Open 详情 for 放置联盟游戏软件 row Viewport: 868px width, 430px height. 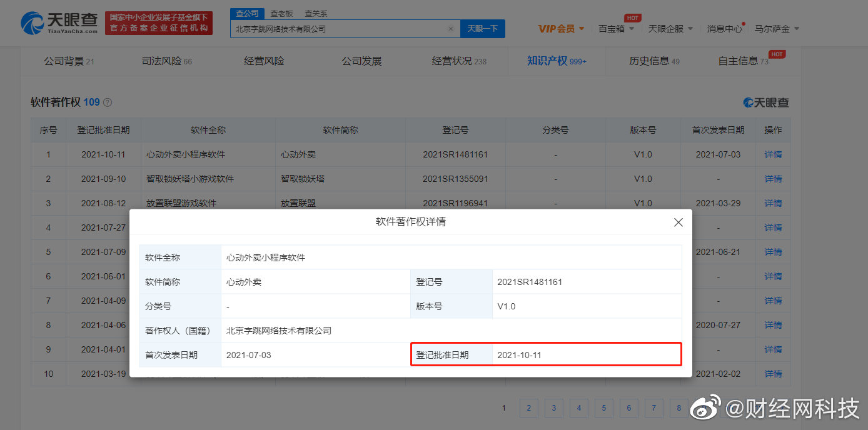click(x=773, y=203)
